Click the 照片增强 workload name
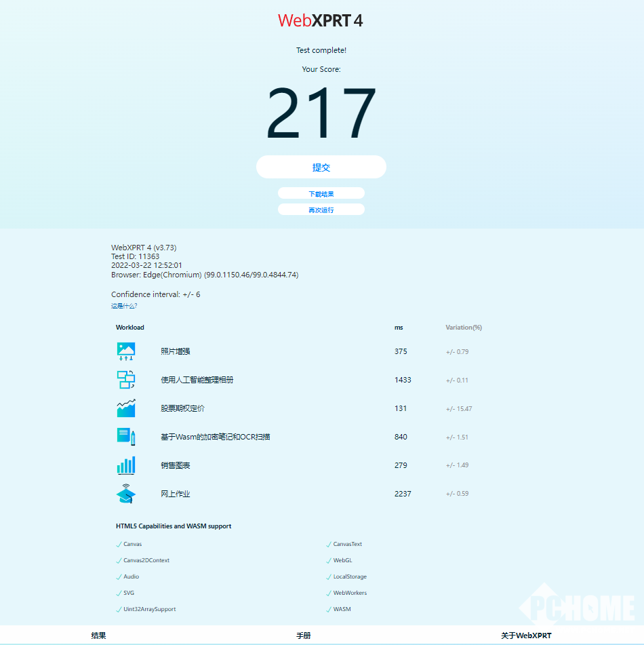Viewport: 644px width, 645px height. tap(175, 351)
